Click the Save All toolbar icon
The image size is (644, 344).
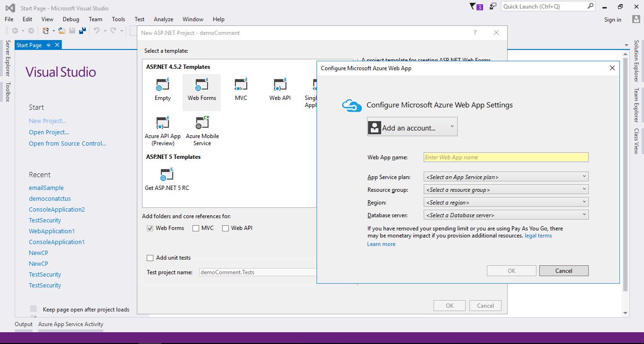[x=83, y=31]
